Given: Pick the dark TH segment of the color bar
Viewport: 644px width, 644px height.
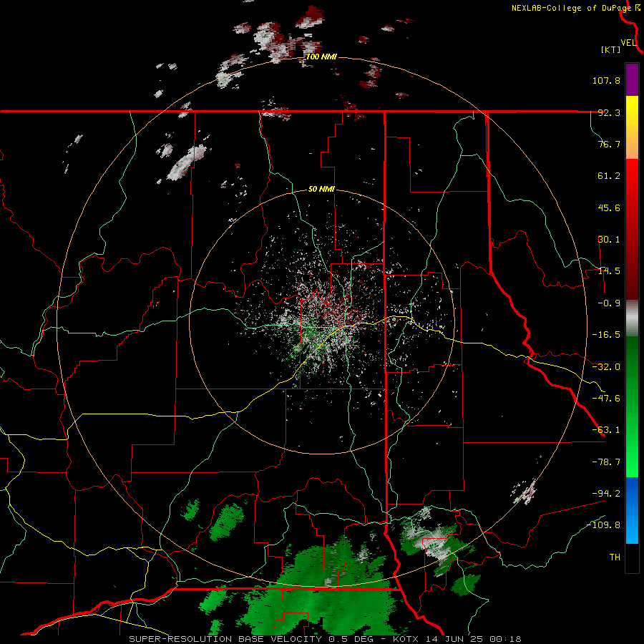Looking at the screenshot, I should (632, 558).
